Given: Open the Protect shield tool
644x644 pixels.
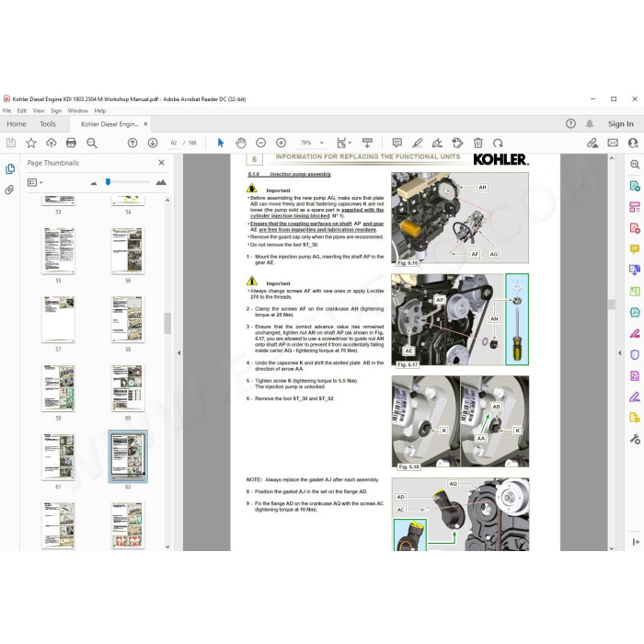Looking at the screenshot, I should (635, 354).
